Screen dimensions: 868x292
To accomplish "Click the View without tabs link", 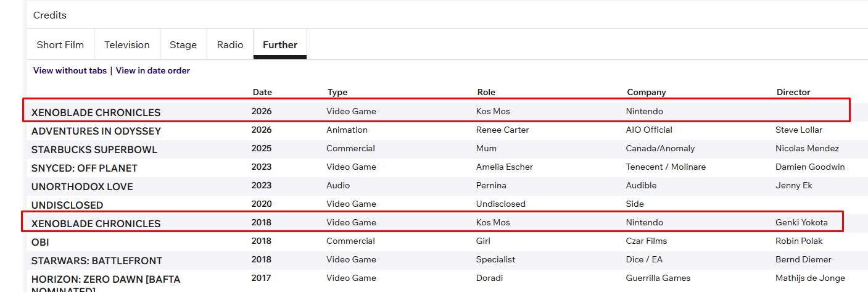I will click(x=70, y=70).
